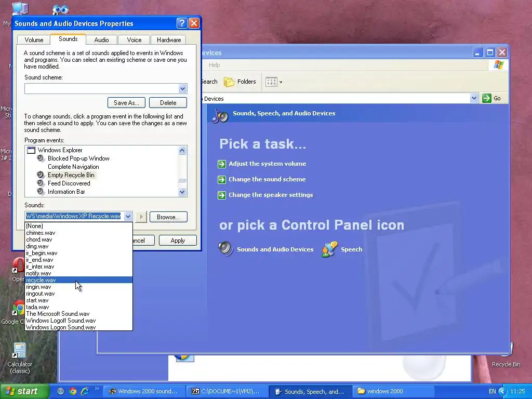
Task: Open the address bar dropdown arrow
Action: [474, 98]
